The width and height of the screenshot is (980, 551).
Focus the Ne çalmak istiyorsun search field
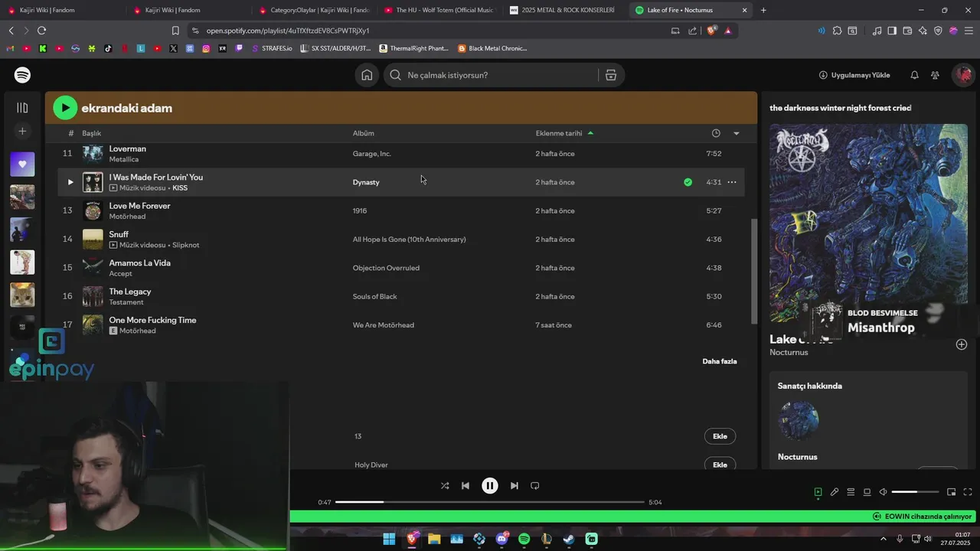[x=490, y=75]
